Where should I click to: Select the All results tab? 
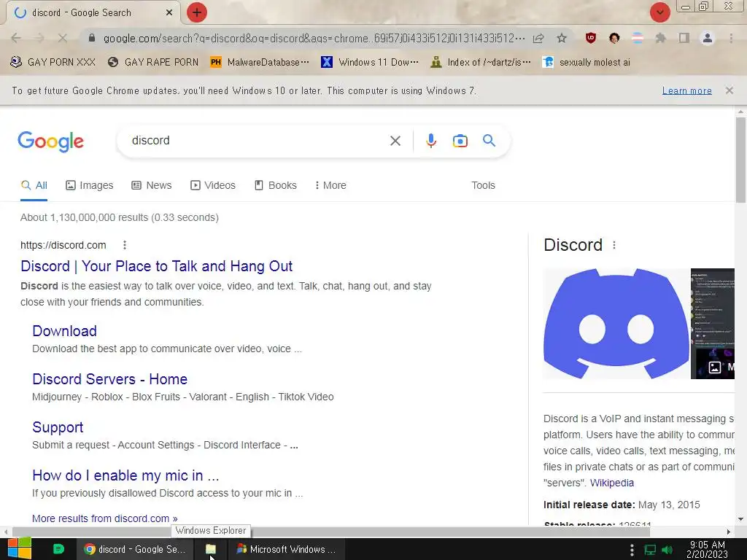(34, 185)
